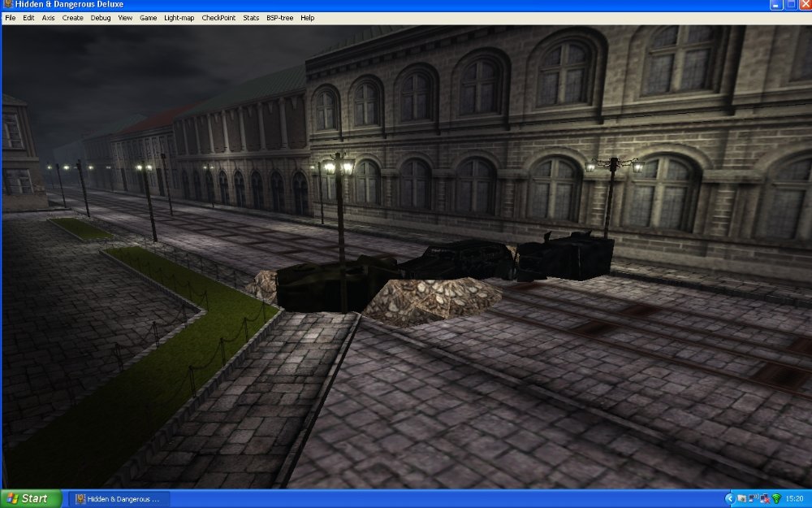812x508 pixels.
Task: Click the disconnected network tray icon
Action: point(765,498)
